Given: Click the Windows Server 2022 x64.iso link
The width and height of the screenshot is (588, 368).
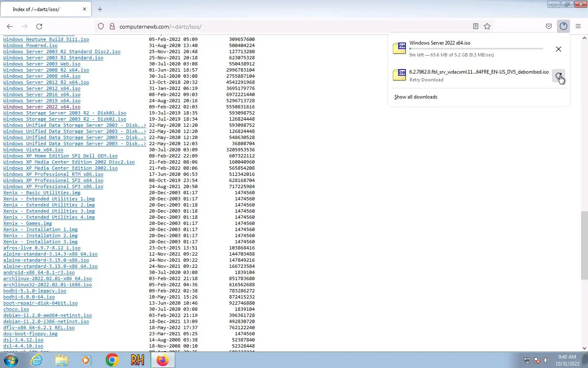Looking at the screenshot, I should click(42, 107).
